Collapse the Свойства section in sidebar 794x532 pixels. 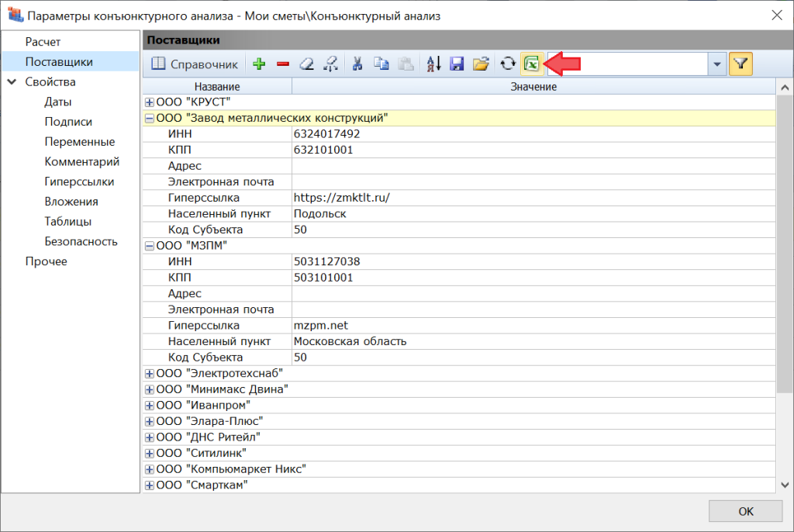click(12, 82)
